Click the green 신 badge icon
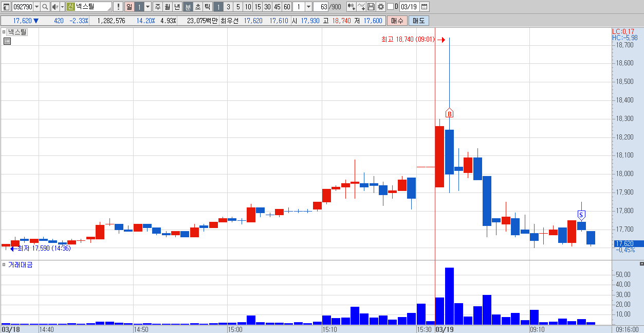The image size is (644, 333). tap(71, 7)
